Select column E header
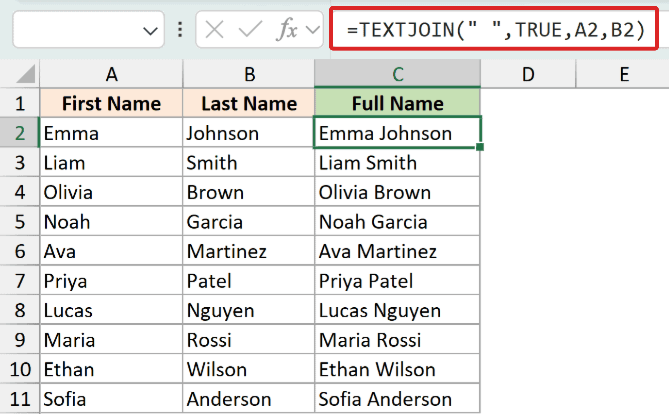Viewport: 669px width, 414px height. point(623,74)
